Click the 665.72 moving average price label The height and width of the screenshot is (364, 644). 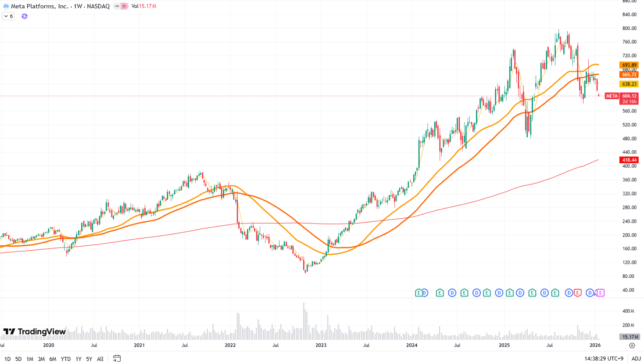[629, 75]
